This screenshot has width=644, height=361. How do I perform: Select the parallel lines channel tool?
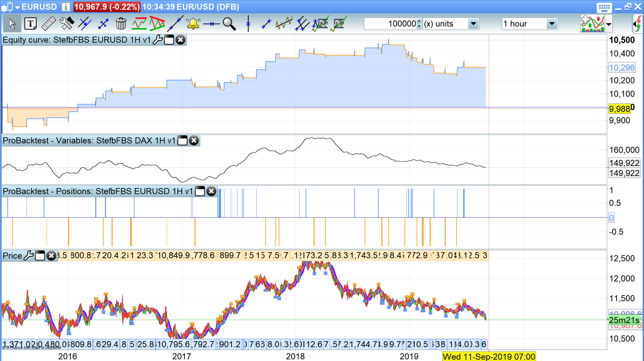85,24
